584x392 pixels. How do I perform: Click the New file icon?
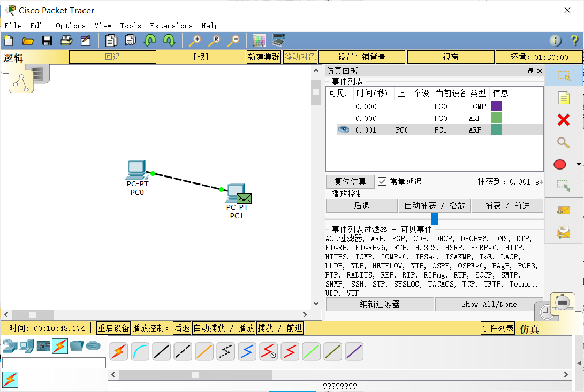tap(9, 41)
